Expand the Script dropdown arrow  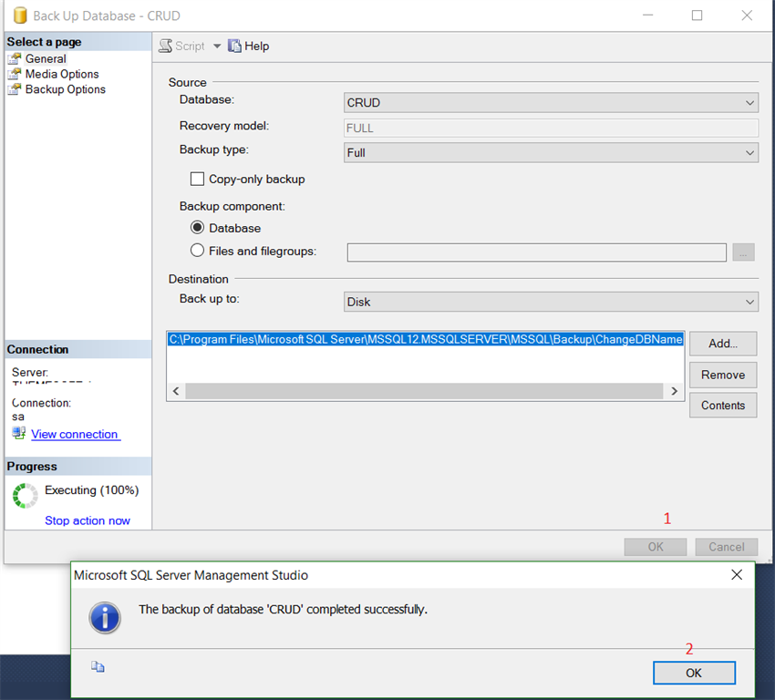tap(217, 46)
